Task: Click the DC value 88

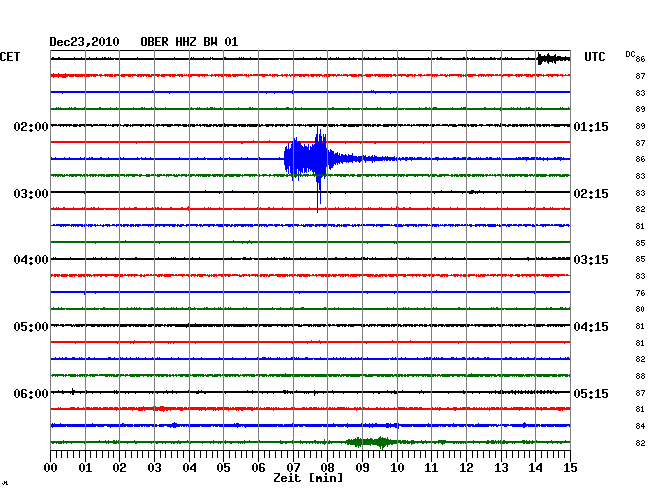Action: tap(640, 376)
